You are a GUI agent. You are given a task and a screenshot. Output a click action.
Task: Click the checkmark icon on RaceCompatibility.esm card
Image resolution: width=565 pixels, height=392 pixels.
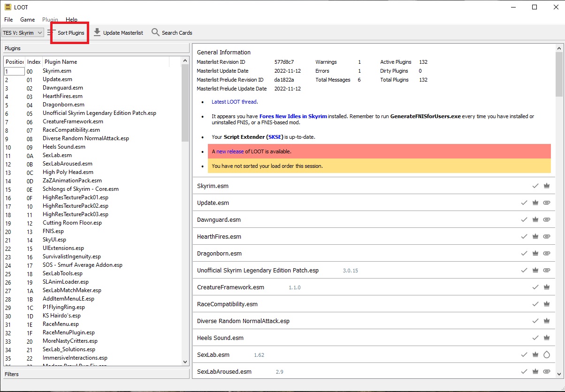[535, 304]
